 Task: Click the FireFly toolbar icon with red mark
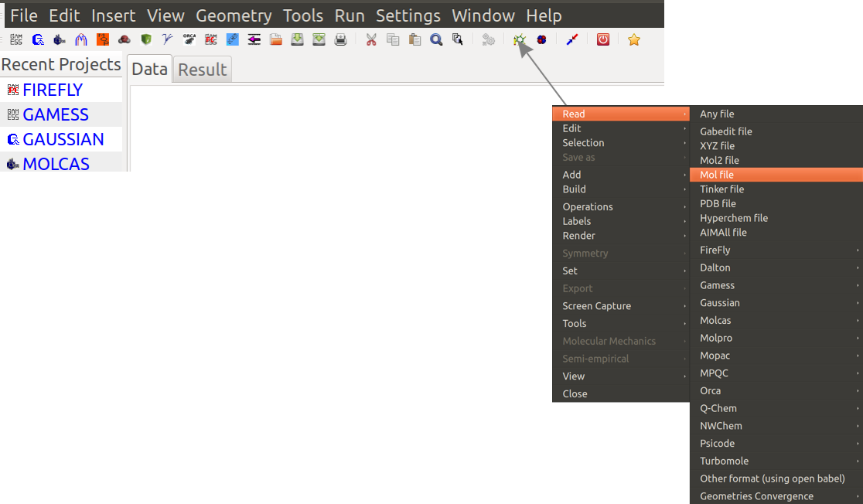point(211,39)
